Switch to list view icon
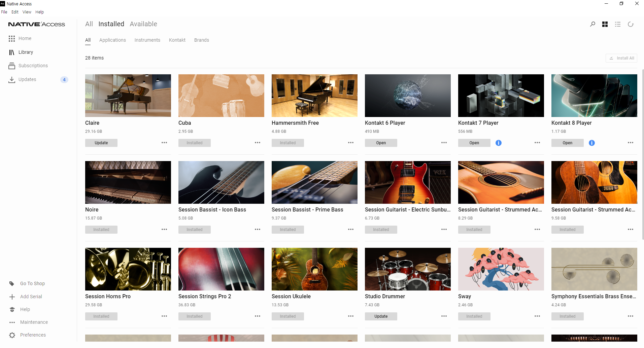Screen dimensions: 644x348 tap(618, 24)
